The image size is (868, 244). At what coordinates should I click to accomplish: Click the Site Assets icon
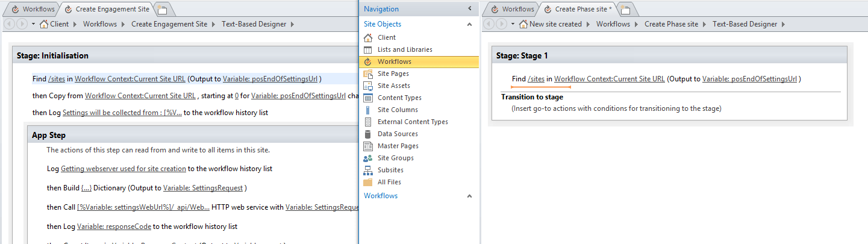(x=368, y=86)
